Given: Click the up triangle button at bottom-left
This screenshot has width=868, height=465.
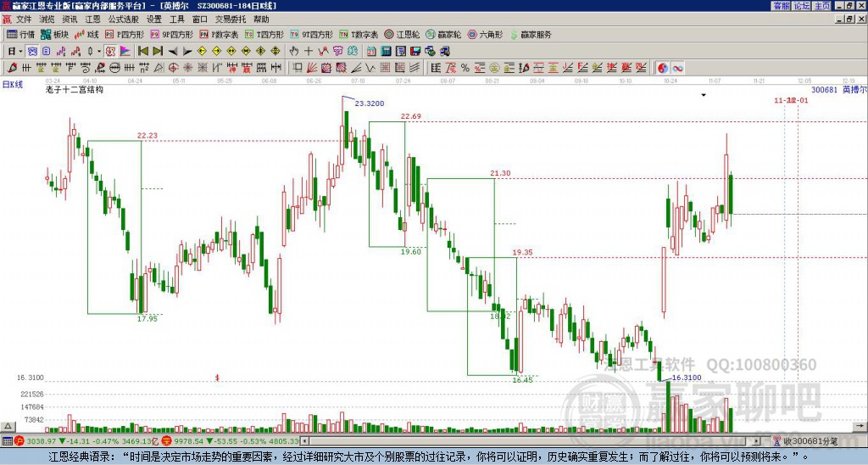Looking at the screenshot, I should coord(8,426).
